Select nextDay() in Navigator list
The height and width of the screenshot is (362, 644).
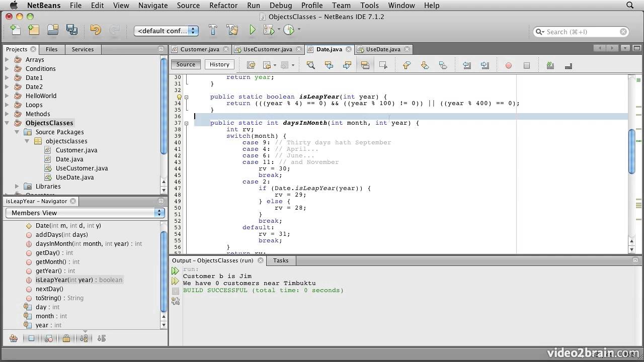49,289
